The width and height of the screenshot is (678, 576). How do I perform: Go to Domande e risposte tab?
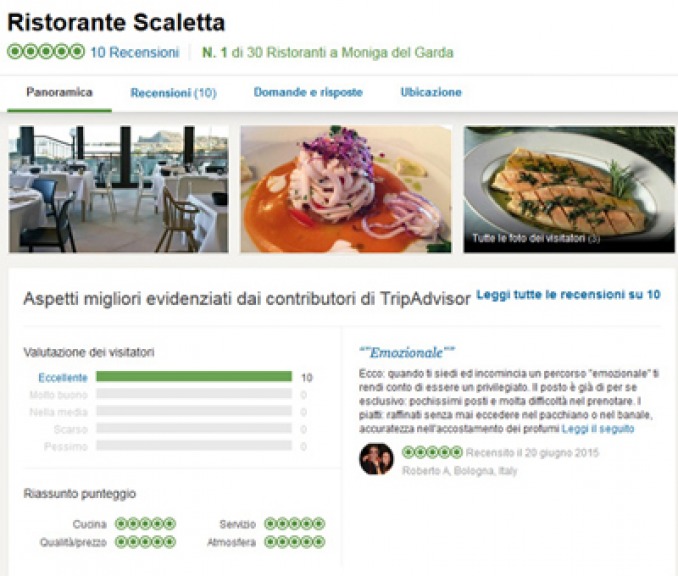click(308, 92)
